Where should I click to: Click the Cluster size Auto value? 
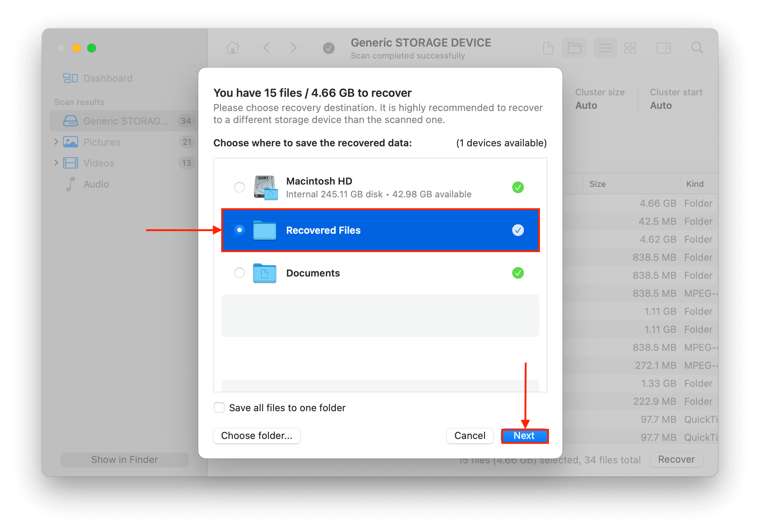point(586,105)
